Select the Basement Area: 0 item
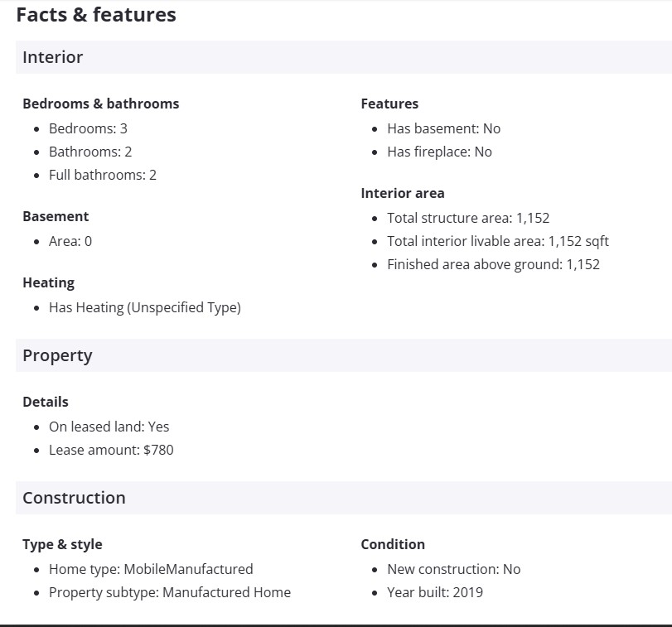 pos(70,241)
